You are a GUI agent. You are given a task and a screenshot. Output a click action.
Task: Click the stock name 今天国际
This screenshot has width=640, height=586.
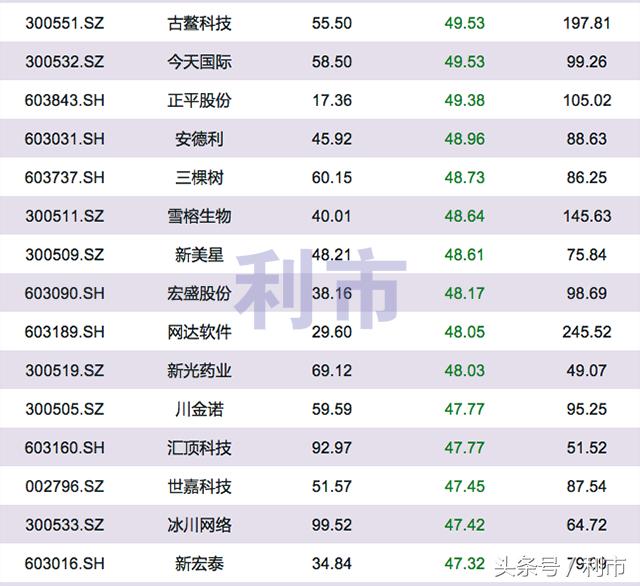pyautogui.click(x=199, y=62)
